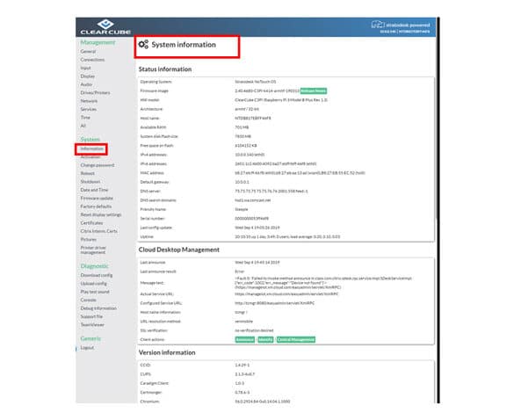Viewport: 514px width, 420px height.
Task: Open Citrix Interm. Certs
Action: point(98,231)
